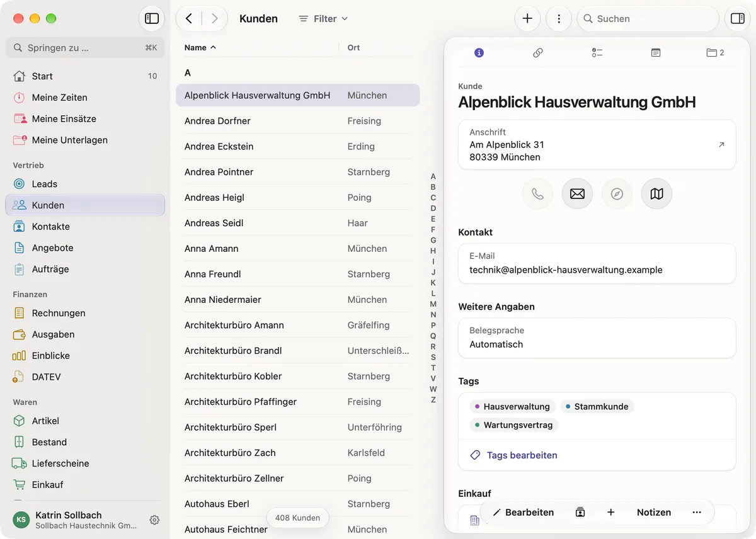Open Bestand in the sidebar

click(85, 442)
